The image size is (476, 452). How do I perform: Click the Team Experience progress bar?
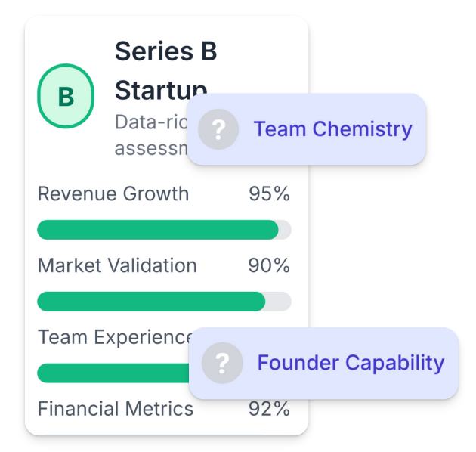pyautogui.click(x=113, y=373)
